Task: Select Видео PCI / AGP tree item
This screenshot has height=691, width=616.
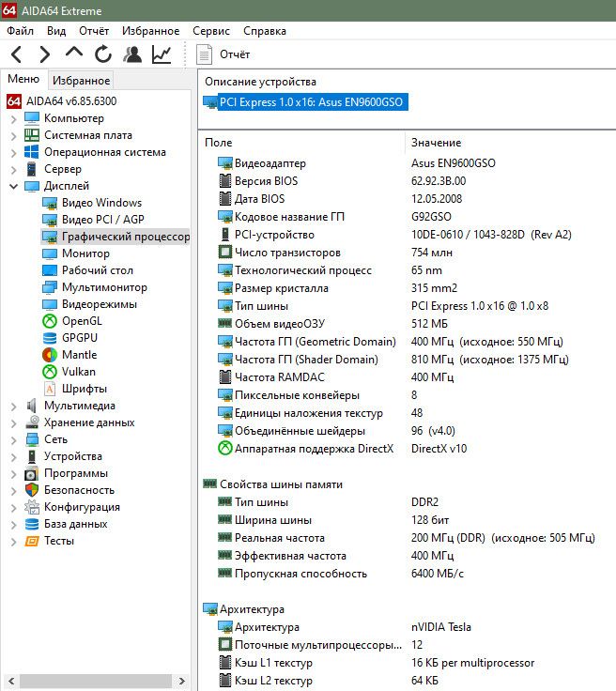Action: (103, 220)
